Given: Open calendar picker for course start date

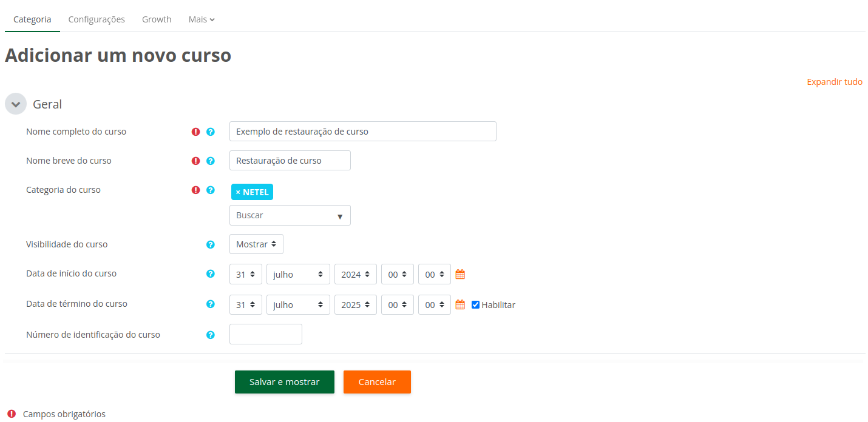Looking at the screenshot, I should tap(460, 274).
